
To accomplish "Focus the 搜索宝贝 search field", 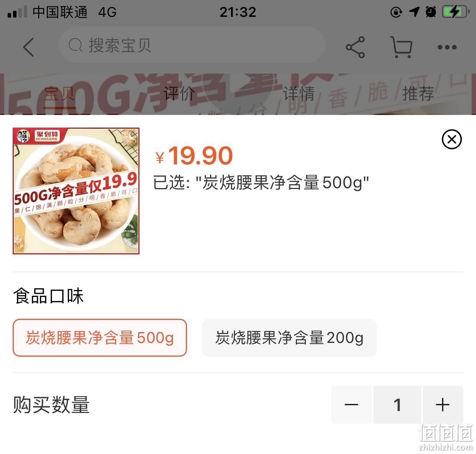I will coord(192,45).
